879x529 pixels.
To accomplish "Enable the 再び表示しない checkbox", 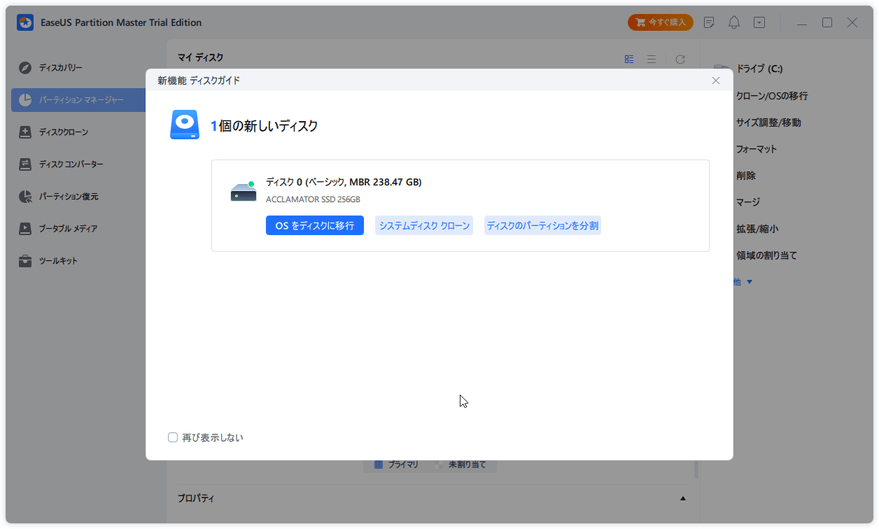I will (x=173, y=438).
